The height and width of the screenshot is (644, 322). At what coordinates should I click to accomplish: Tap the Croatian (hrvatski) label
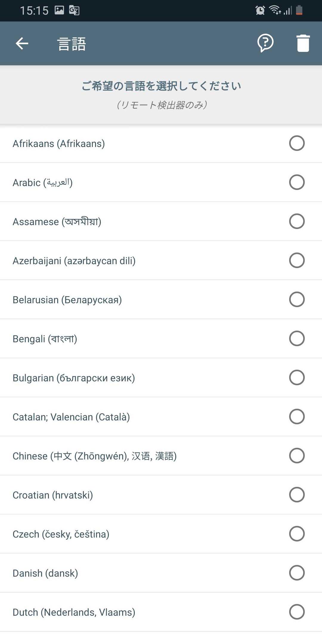point(53,495)
